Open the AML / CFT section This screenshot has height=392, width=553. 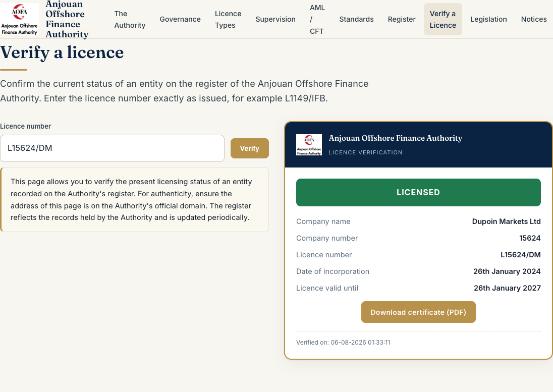[317, 19]
